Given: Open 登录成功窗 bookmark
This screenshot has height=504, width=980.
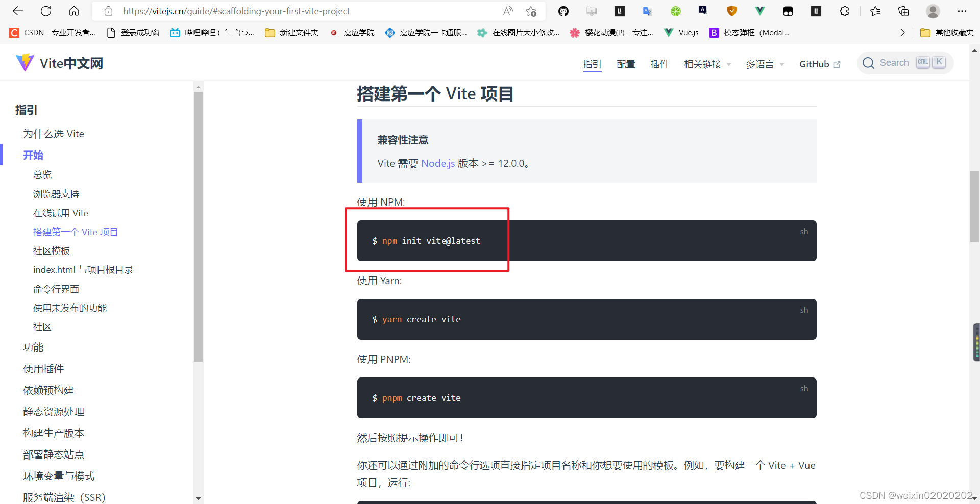Looking at the screenshot, I should pyautogui.click(x=133, y=33).
